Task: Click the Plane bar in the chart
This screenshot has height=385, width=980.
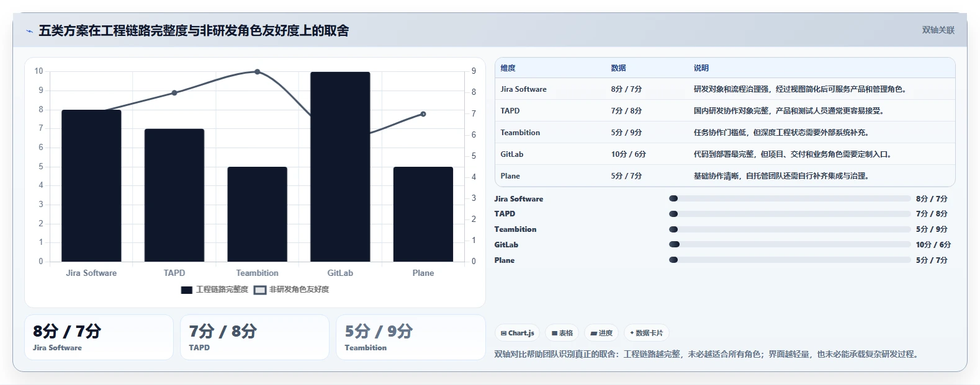Action: (x=423, y=214)
